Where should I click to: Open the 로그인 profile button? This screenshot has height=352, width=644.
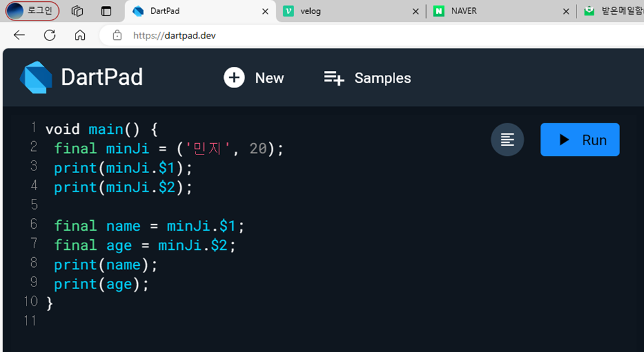(32, 11)
